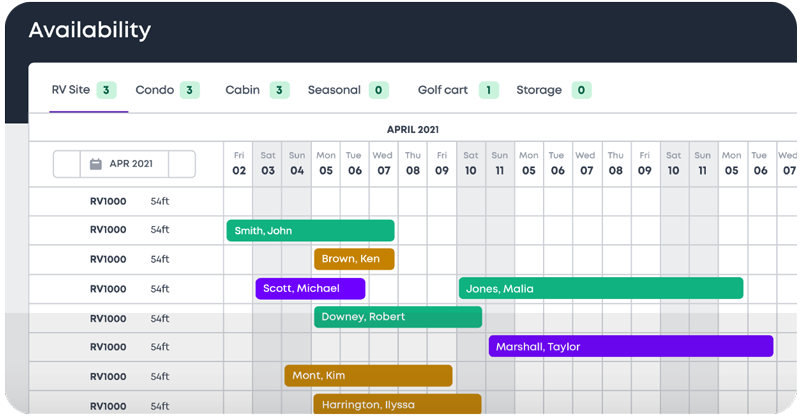Select RV1000 label in Brown, Ken row
The height and width of the screenshot is (416, 800).
point(108,259)
